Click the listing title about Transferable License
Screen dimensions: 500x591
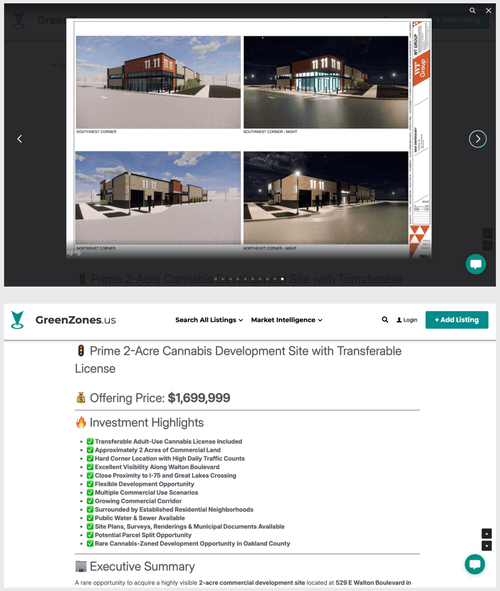tap(238, 360)
